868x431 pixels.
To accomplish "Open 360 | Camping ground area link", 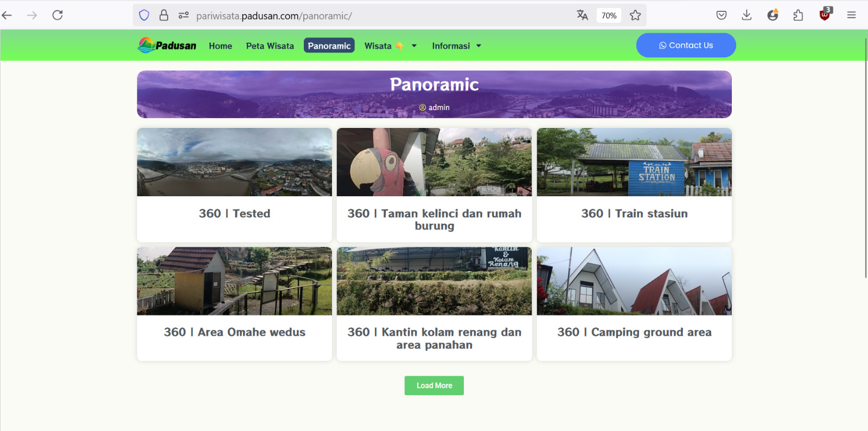I will coord(634,332).
